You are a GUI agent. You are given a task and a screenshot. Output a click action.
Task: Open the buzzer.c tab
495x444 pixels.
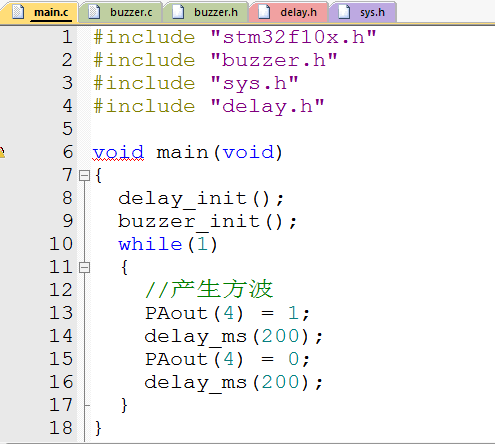(121, 12)
